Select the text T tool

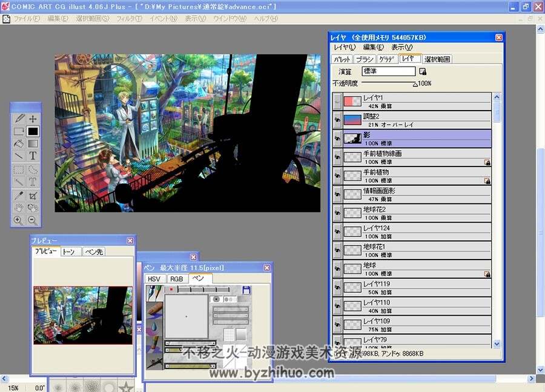[x=33, y=155]
